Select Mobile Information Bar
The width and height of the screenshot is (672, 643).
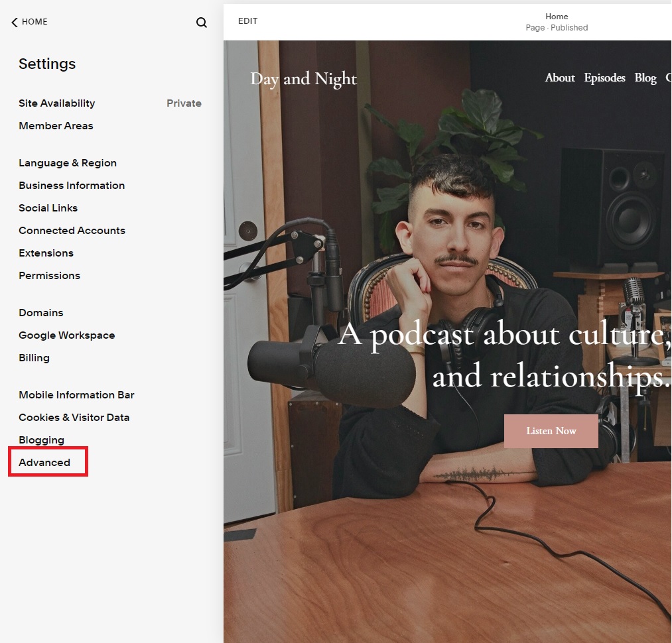(76, 395)
